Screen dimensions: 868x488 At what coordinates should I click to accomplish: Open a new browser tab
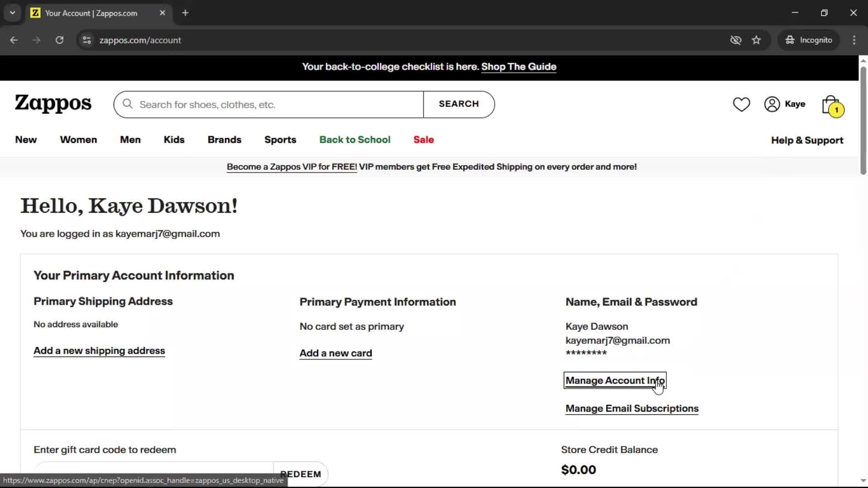point(185,13)
